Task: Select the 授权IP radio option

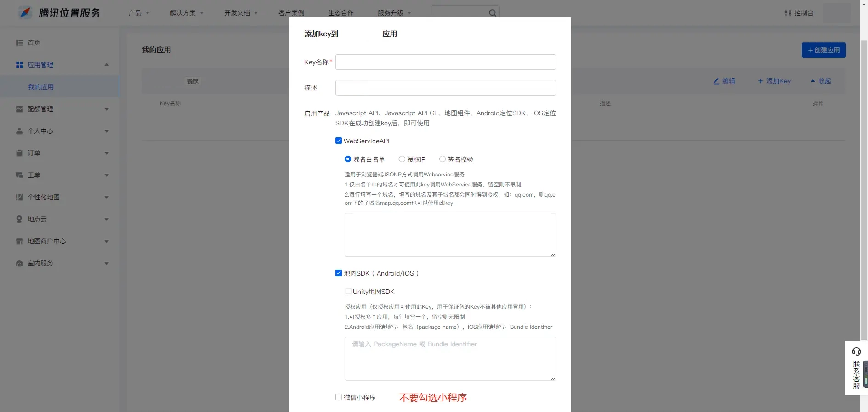Action: (402, 159)
